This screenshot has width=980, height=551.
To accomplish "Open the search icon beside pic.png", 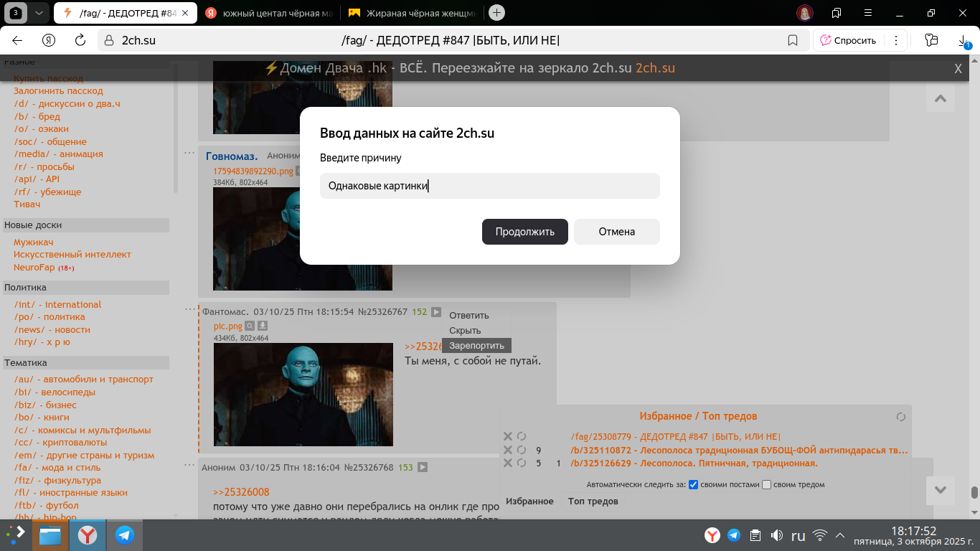I will click(x=250, y=326).
